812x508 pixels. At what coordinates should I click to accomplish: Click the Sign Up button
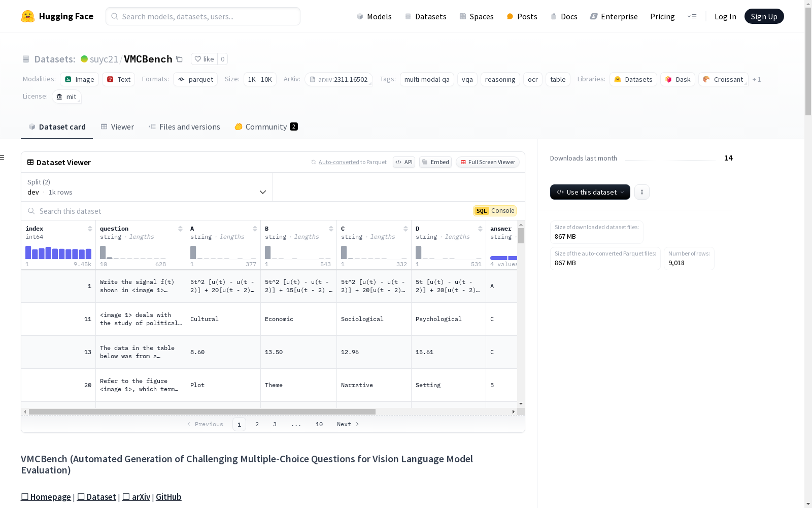(x=764, y=16)
